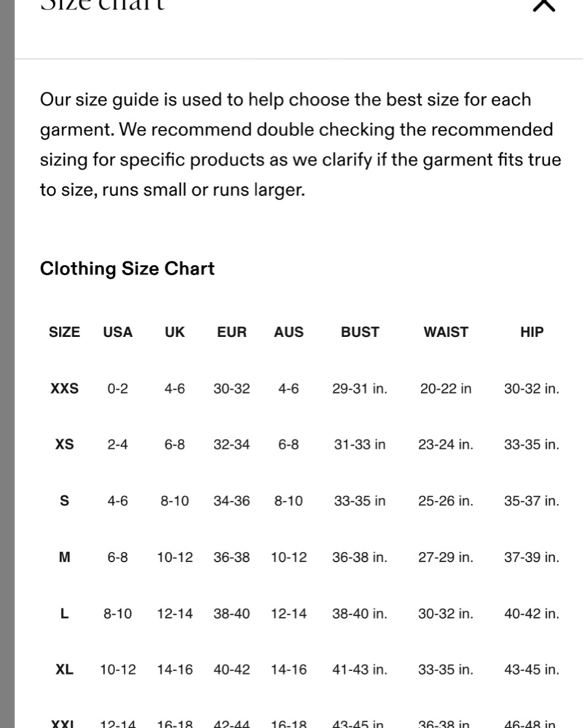Image resolution: width=584 pixels, height=728 pixels.
Task: Click the size guide description paragraph
Action: point(300,144)
